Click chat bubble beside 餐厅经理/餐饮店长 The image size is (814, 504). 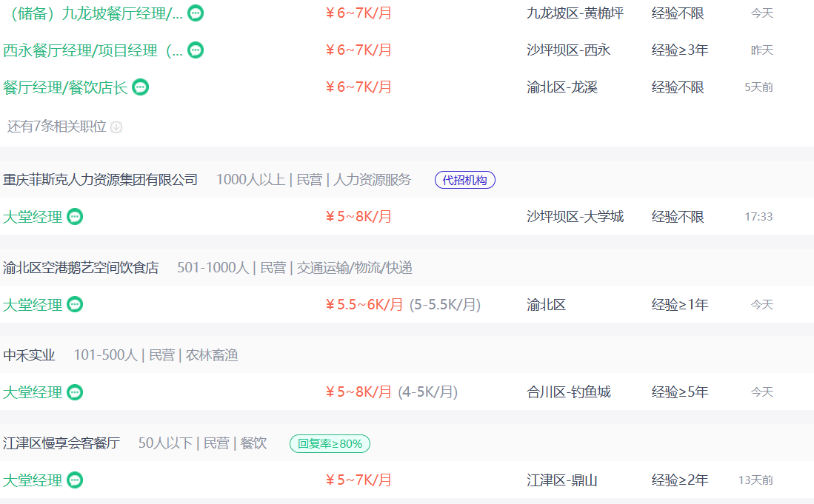140,87
